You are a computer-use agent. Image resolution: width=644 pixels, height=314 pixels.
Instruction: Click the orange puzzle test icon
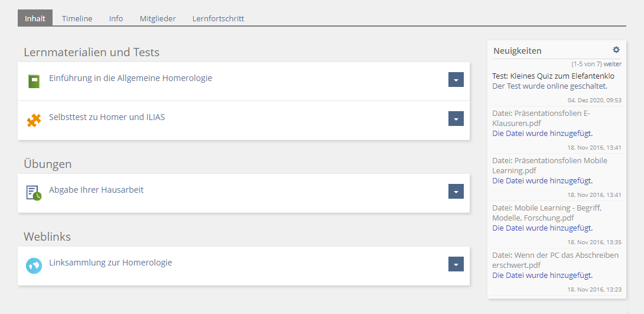point(34,121)
